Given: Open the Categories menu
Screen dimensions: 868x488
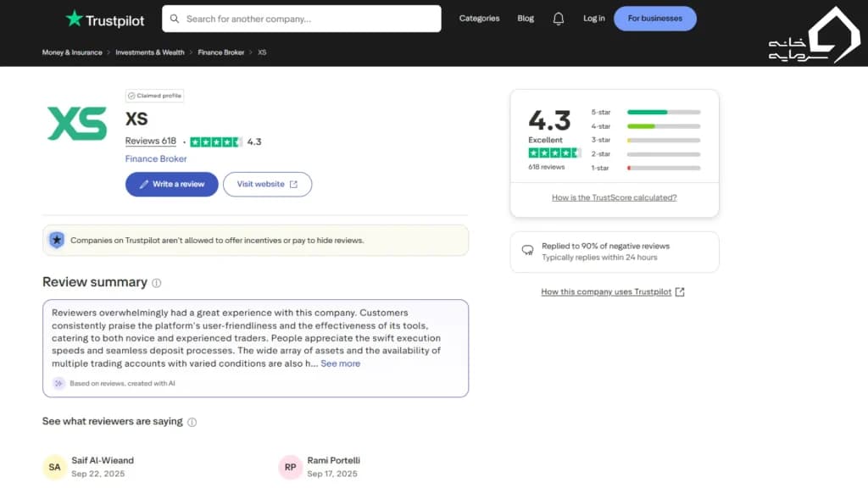Looking at the screenshot, I should click(480, 19).
